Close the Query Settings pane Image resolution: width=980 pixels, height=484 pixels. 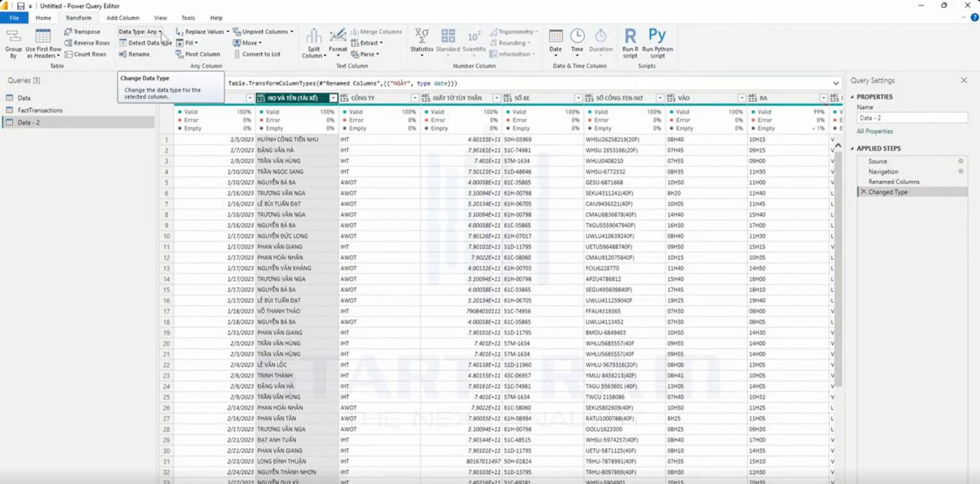point(964,80)
